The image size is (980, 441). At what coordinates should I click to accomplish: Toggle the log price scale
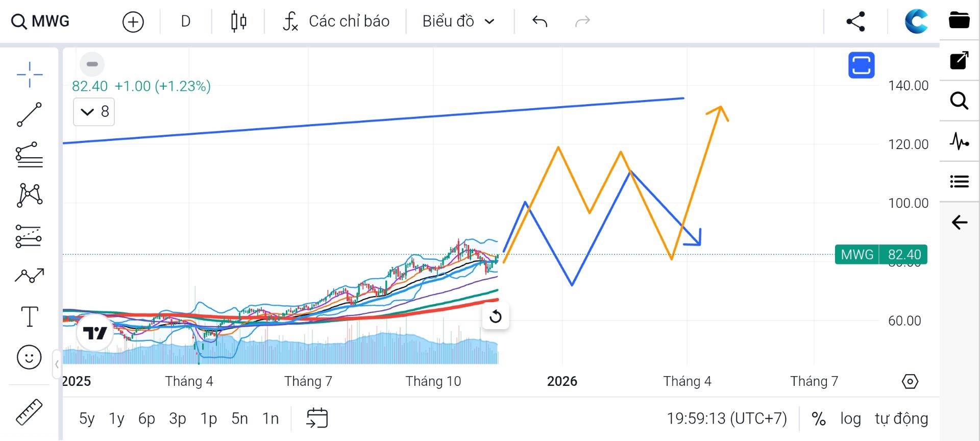tap(850, 419)
